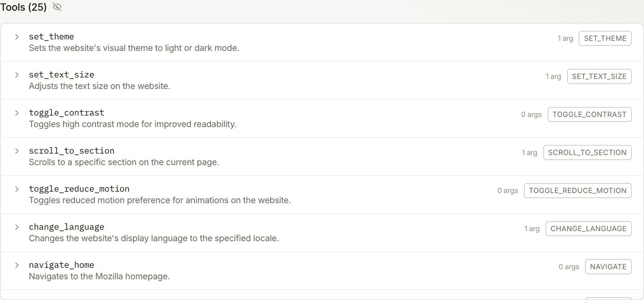
Task: Click '0 args' label in navigate_home row
Action: 569,267
